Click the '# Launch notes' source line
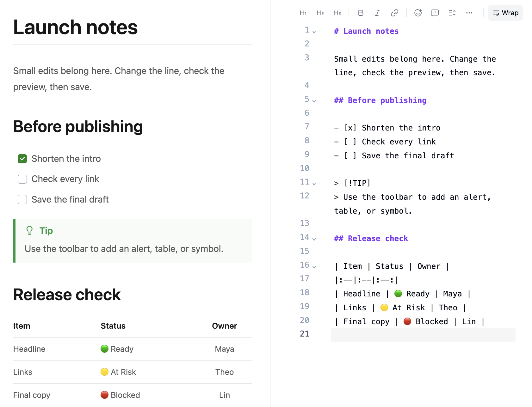This screenshot has width=532, height=407. (x=366, y=31)
